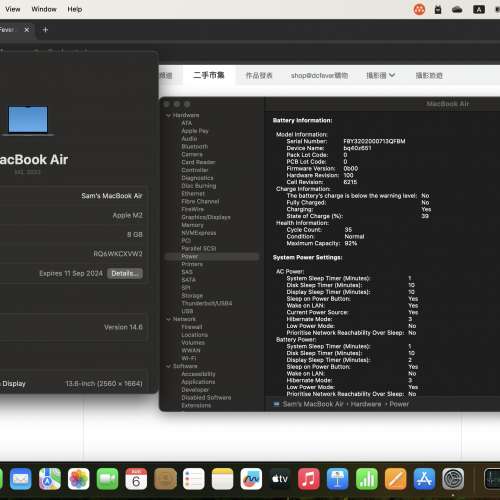Click the serial number RQ6WKCXVW2
500x500 pixels.
[x=118, y=254]
